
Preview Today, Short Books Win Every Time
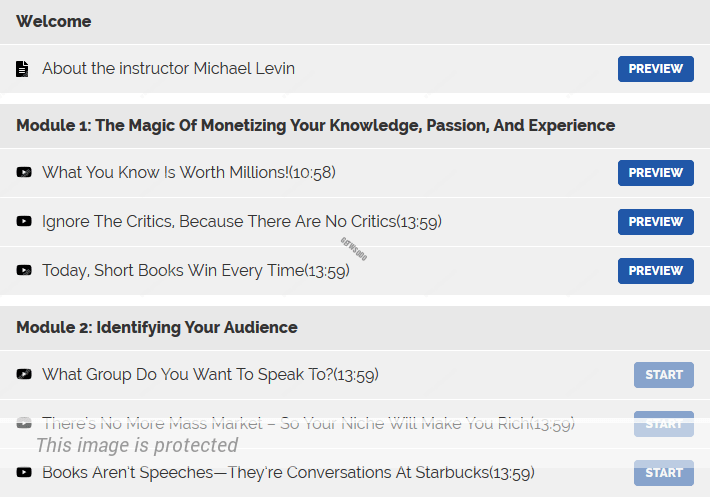click(655, 271)
